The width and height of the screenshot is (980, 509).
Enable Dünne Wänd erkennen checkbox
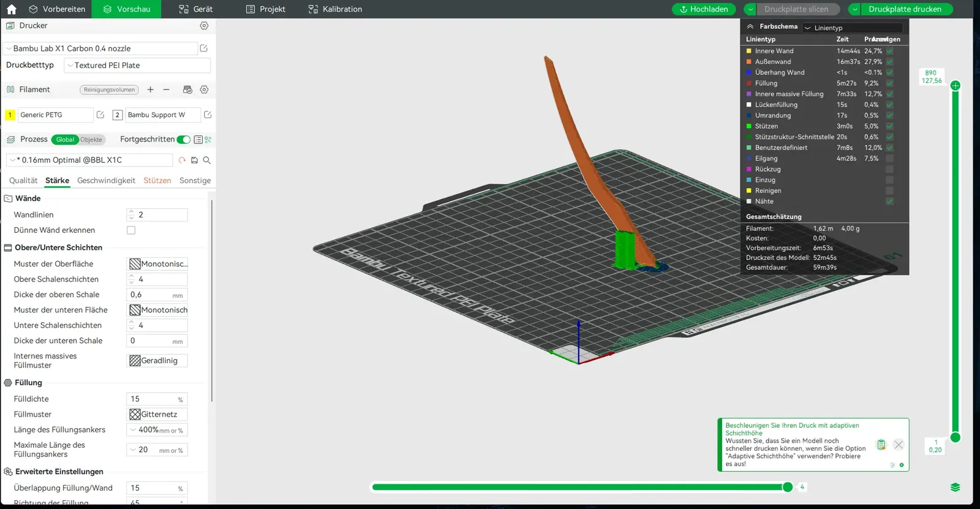(131, 230)
